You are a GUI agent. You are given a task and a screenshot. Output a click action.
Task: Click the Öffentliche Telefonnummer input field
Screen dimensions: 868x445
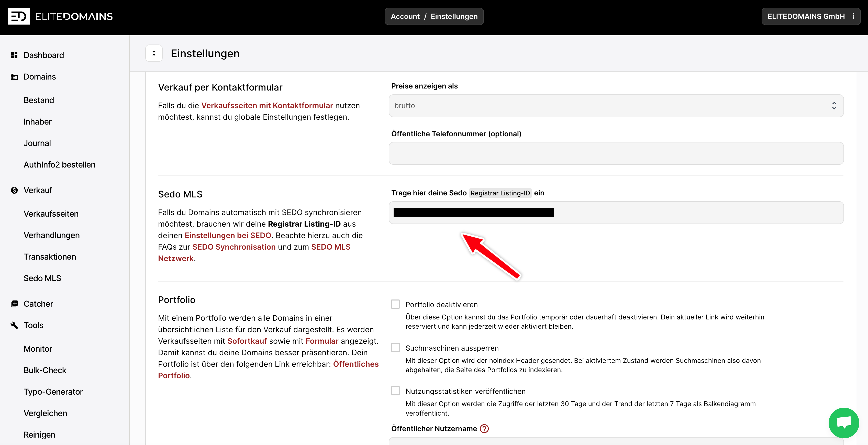pos(616,153)
